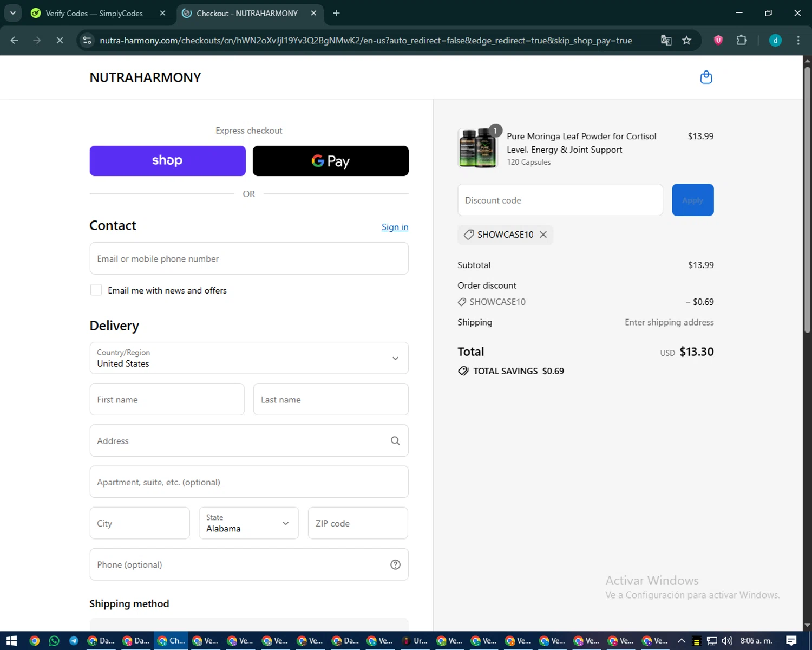This screenshot has height=650, width=812.
Task: Open the State dropdown showing Alabama
Action: pyautogui.click(x=248, y=523)
